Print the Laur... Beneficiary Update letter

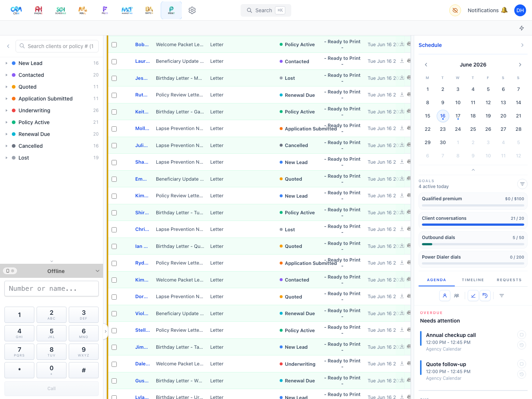(409, 61)
